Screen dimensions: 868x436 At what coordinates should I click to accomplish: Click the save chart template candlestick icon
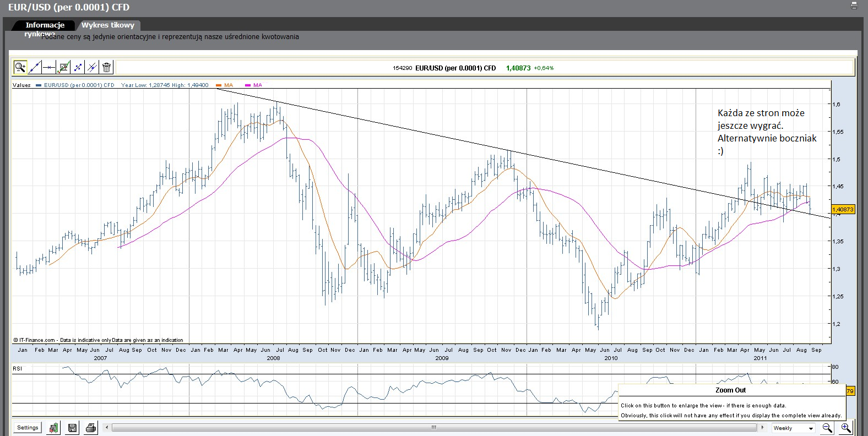tap(53, 428)
